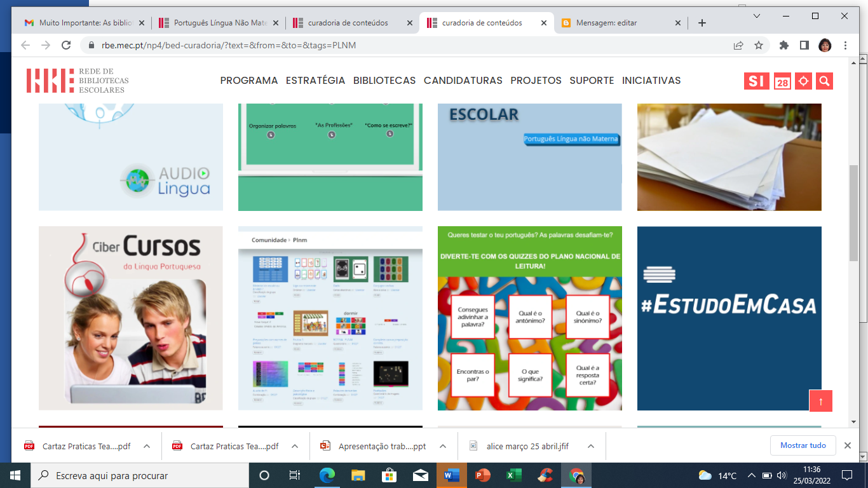Bookmark this page with star icon
The image size is (868, 488).
point(759,45)
